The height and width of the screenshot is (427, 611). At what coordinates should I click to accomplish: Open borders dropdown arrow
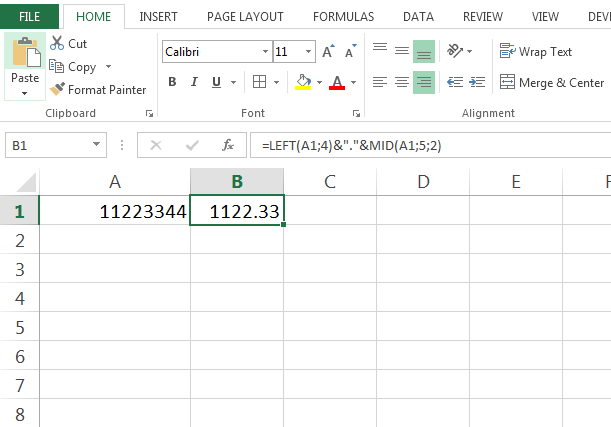276,82
